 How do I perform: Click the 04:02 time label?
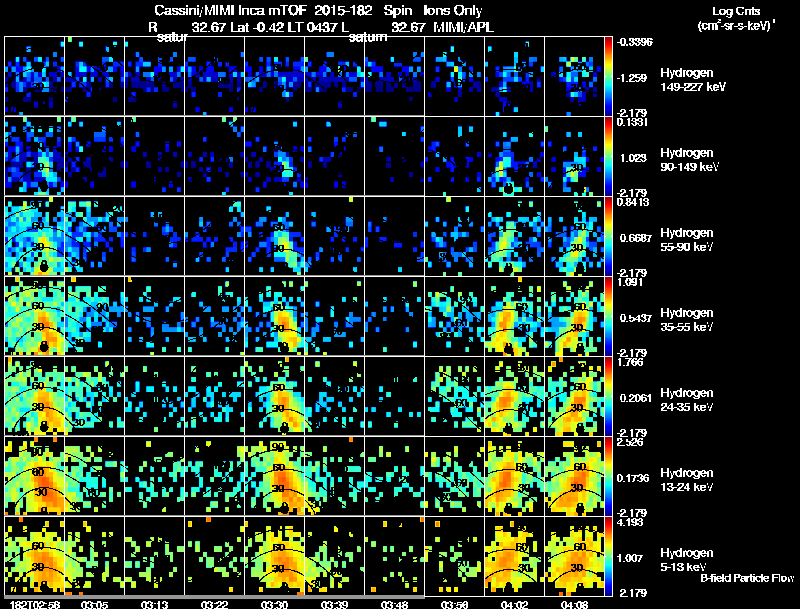tap(514, 604)
